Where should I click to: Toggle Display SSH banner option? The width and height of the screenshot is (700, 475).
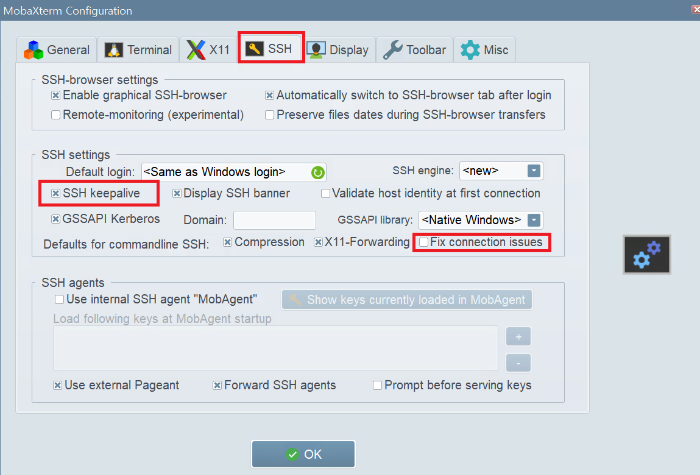pos(177,193)
